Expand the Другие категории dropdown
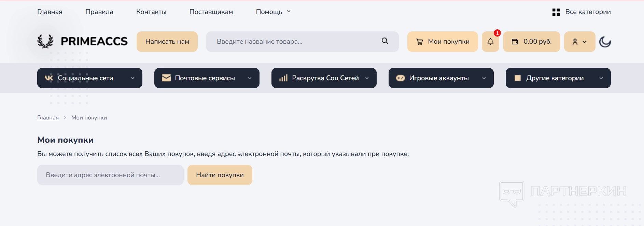This screenshot has width=644, height=226. click(x=601, y=78)
